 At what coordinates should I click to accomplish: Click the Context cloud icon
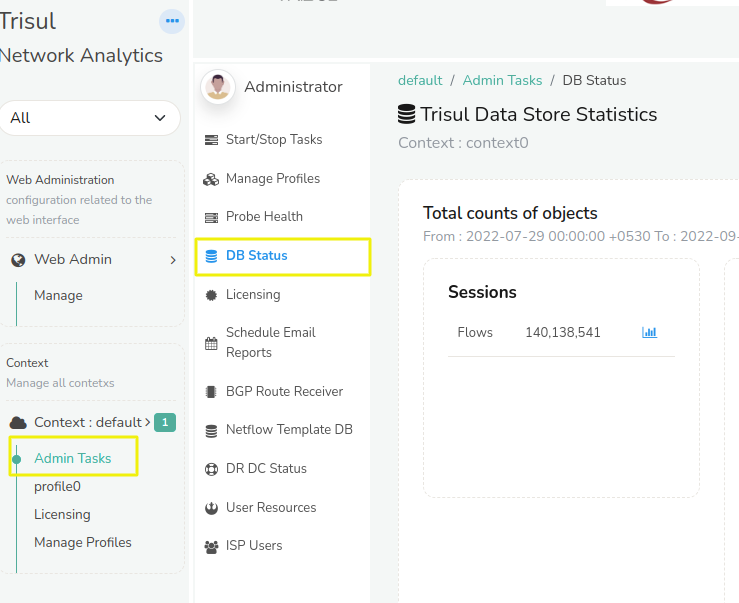(x=18, y=422)
